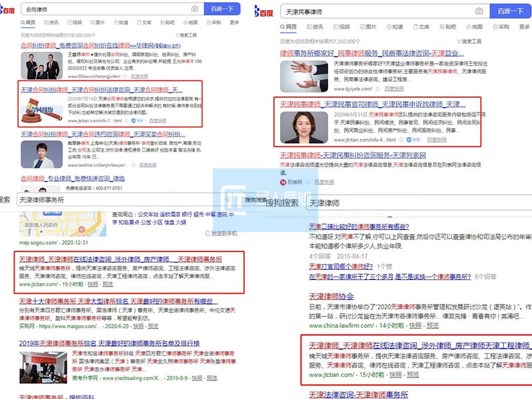This screenshot has height=399, width=532.
Task: Click camera icon in 合同律师 search box
Action: 195,9
